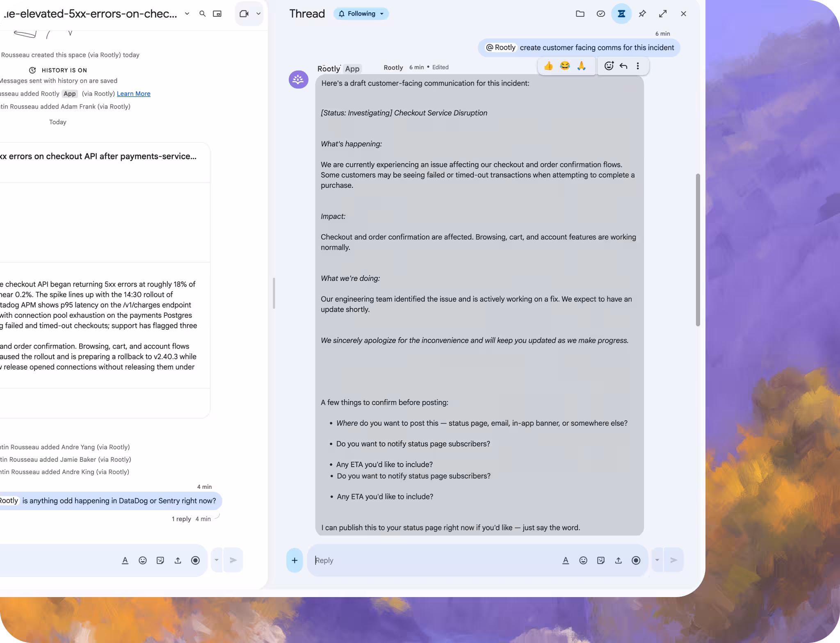Click the 'added Jamie Baker' system message
The width and height of the screenshot is (840, 643).
click(x=66, y=459)
